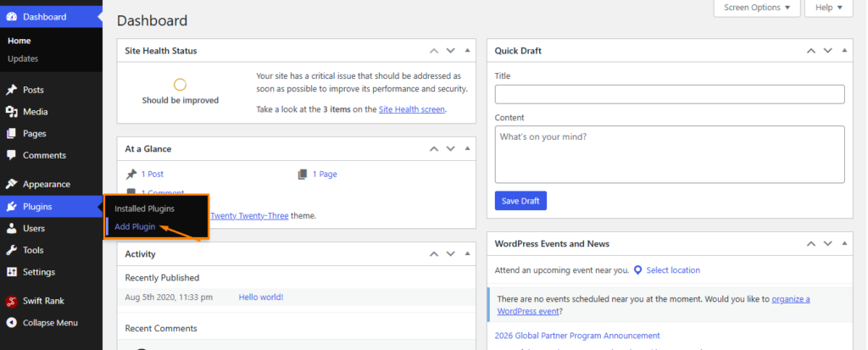Move WordPress Events and News widget up
Viewport: 868px width, 350px height.
(811, 244)
